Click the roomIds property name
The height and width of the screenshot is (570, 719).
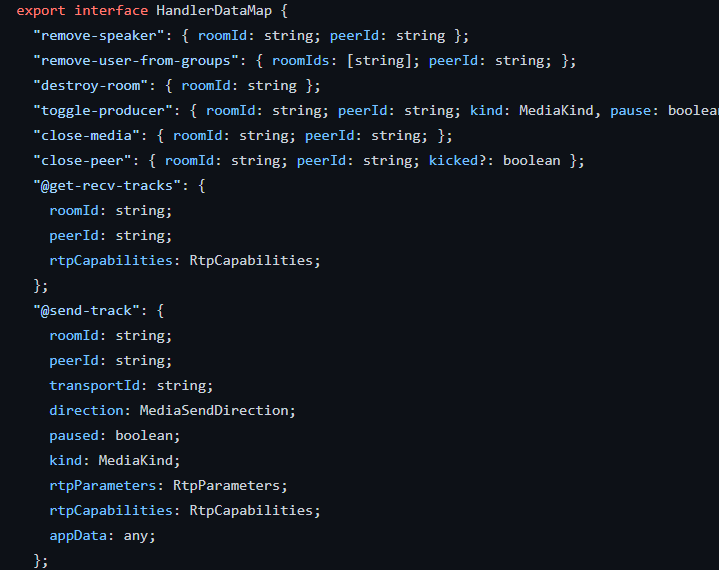(301, 61)
